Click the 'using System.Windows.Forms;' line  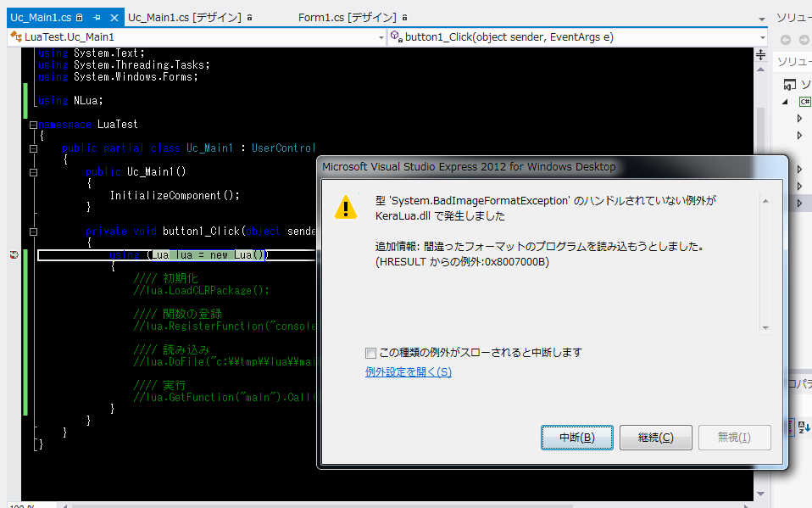(x=118, y=77)
